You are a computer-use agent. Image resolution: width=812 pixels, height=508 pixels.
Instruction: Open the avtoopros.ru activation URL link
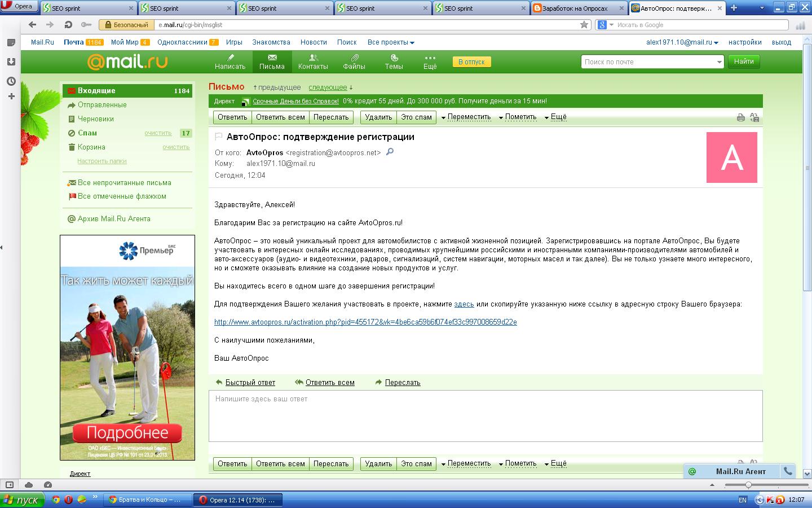pyautogui.click(x=365, y=322)
